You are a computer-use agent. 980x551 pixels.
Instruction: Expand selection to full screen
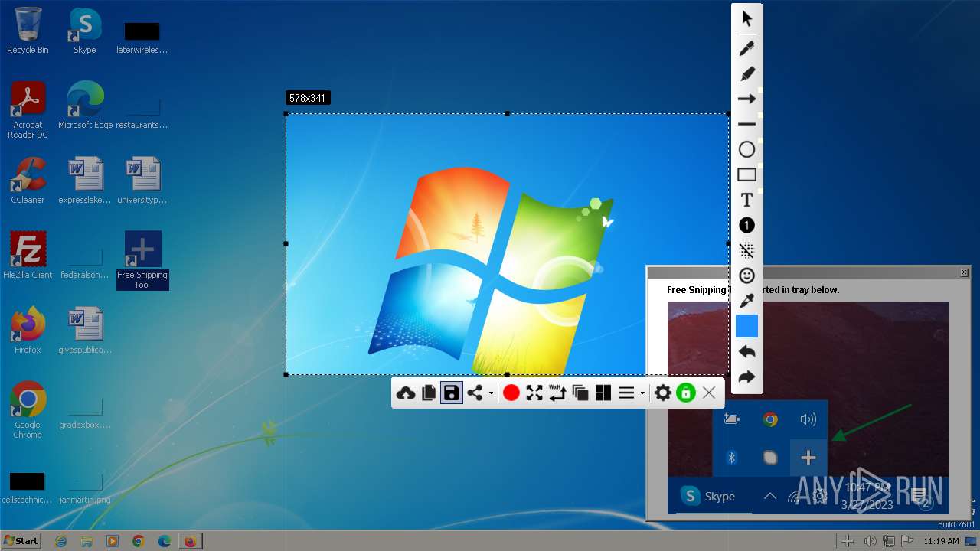coord(534,393)
